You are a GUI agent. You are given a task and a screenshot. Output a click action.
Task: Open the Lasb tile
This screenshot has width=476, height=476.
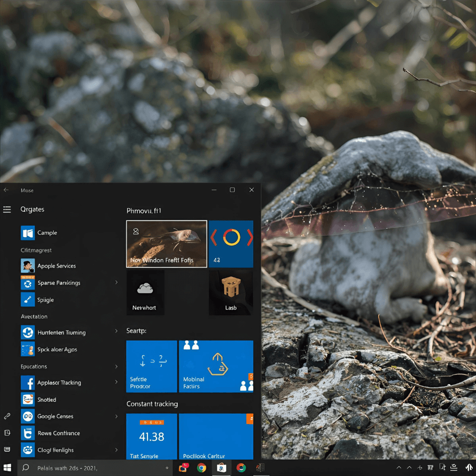pyautogui.click(x=231, y=292)
